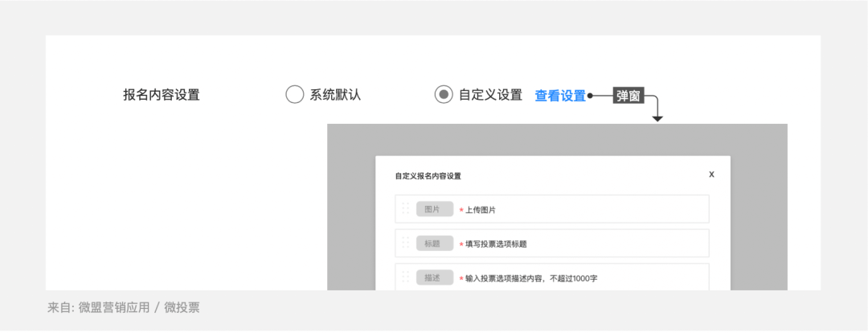
Task: Click the 输入投票选项描述内容 field
Action: coord(552,277)
